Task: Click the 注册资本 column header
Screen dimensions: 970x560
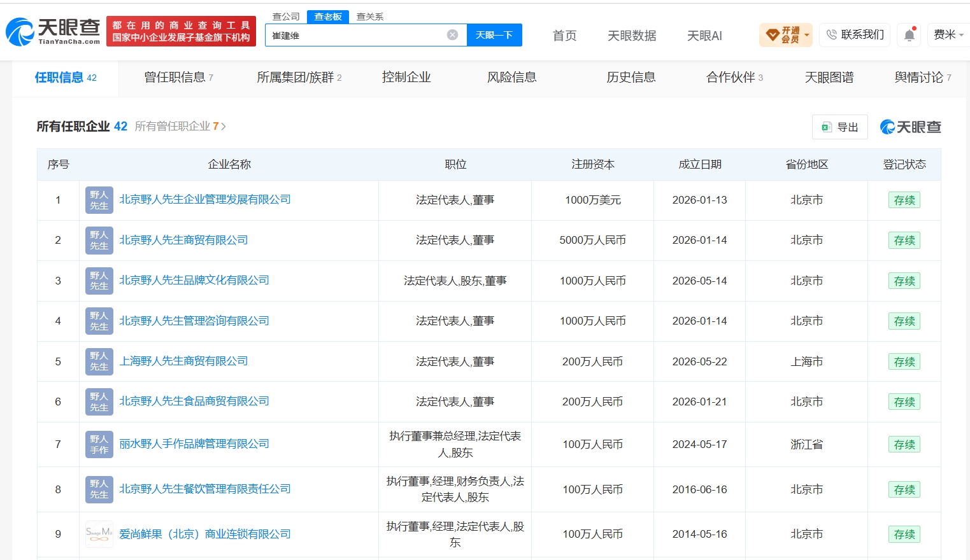Action: point(593,164)
